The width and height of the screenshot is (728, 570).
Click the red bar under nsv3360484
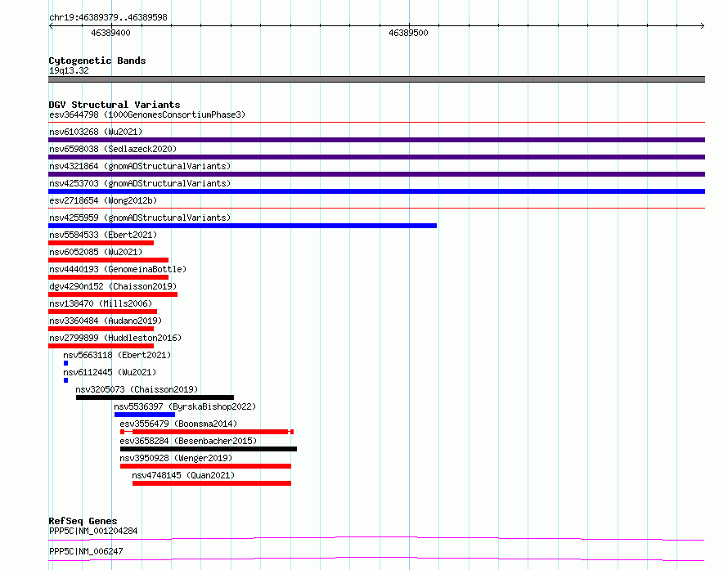(x=101, y=329)
